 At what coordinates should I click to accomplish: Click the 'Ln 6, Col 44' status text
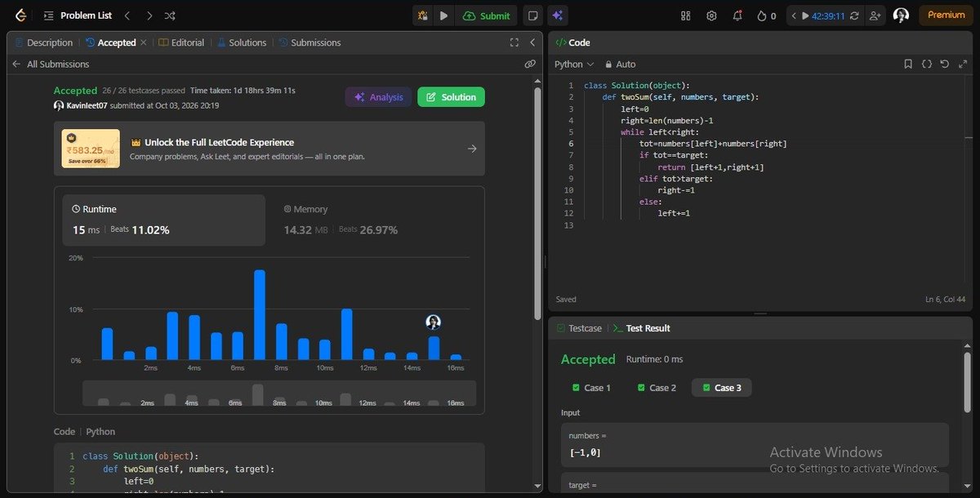(945, 299)
